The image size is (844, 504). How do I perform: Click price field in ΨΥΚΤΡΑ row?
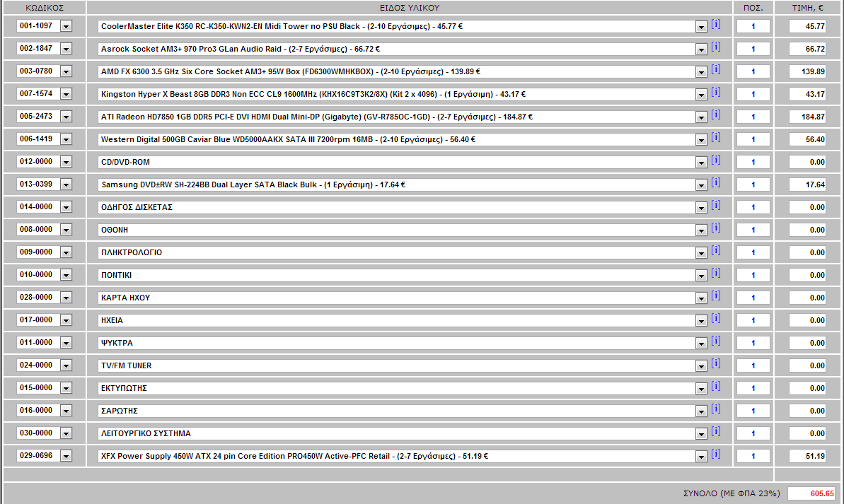click(x=807, y=343)
